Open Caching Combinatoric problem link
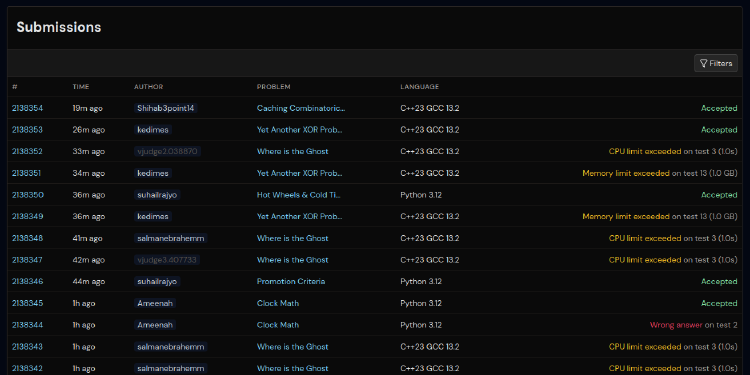Image resolution: width=750 pixels, height=375 pixels. pos(301,108)
